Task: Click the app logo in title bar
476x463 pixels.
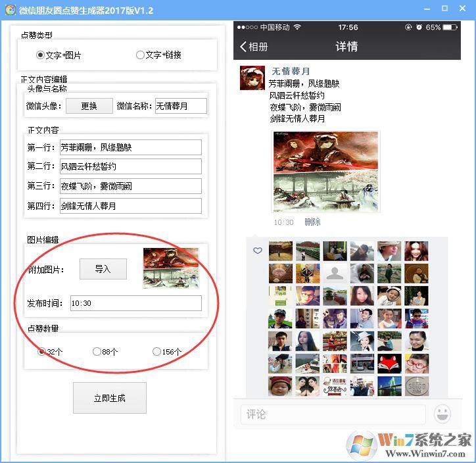Action: (10, 10)
